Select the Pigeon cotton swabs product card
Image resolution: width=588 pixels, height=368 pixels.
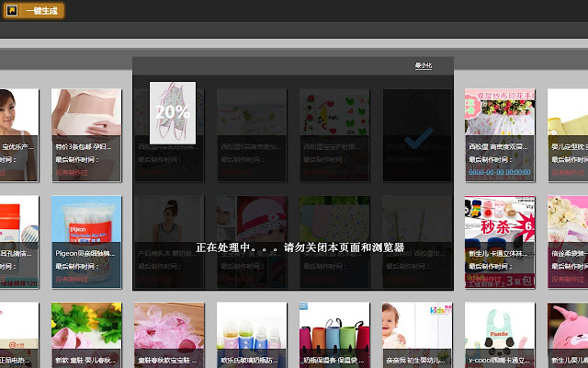[x=86, y=242]
